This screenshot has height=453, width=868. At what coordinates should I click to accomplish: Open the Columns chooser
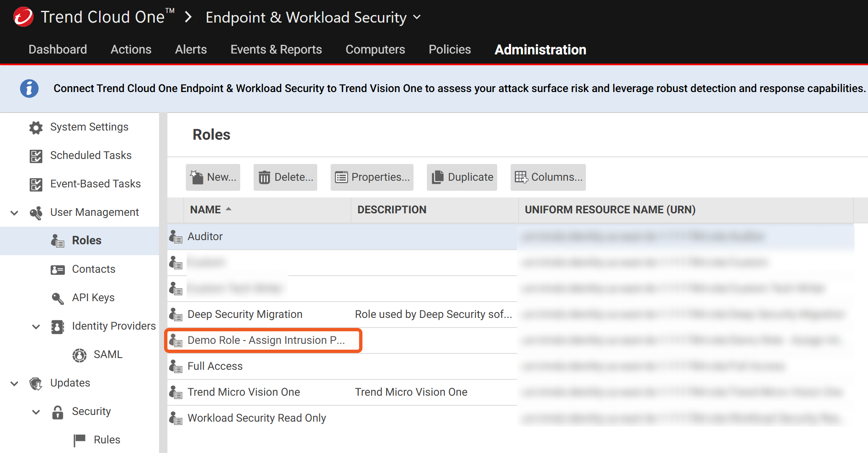[x=548, y=177]
